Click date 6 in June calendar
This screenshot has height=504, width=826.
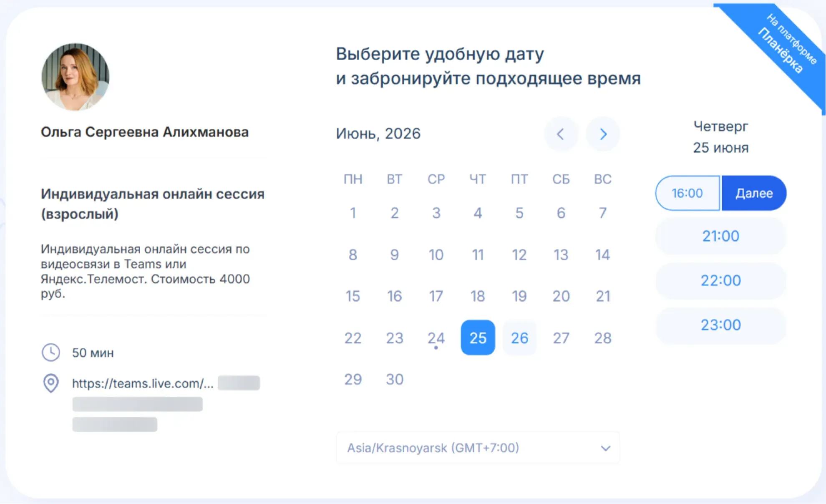561,213
